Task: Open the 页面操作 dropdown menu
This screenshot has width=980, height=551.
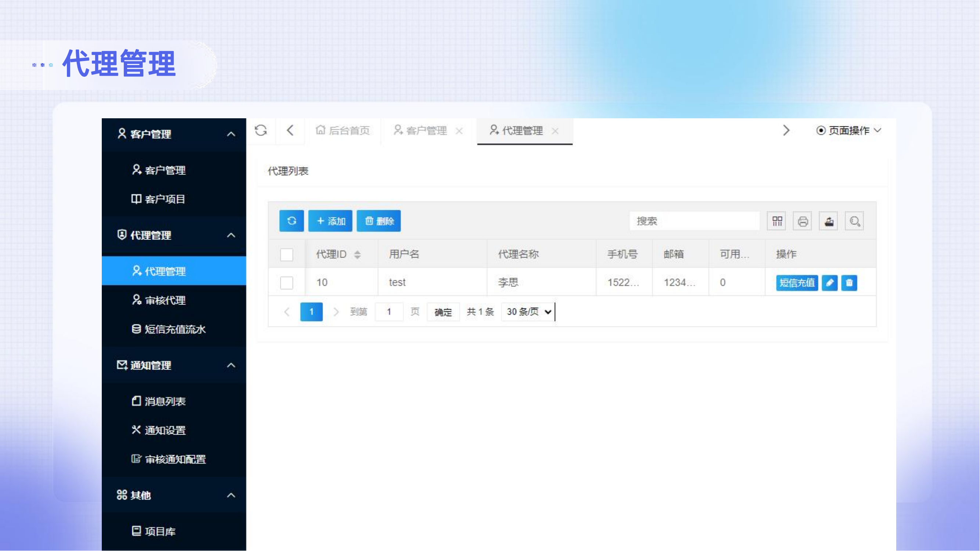Action: coord(848,130)
